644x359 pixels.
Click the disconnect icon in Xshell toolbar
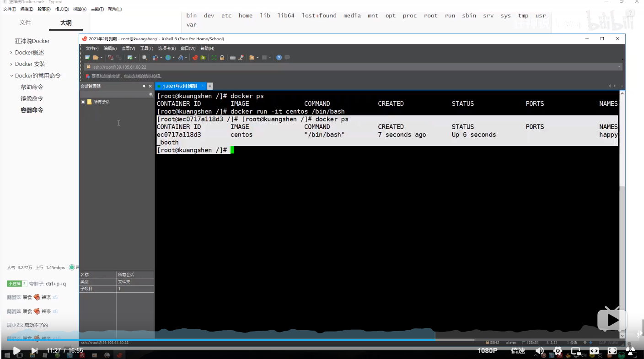pos(111,58)
